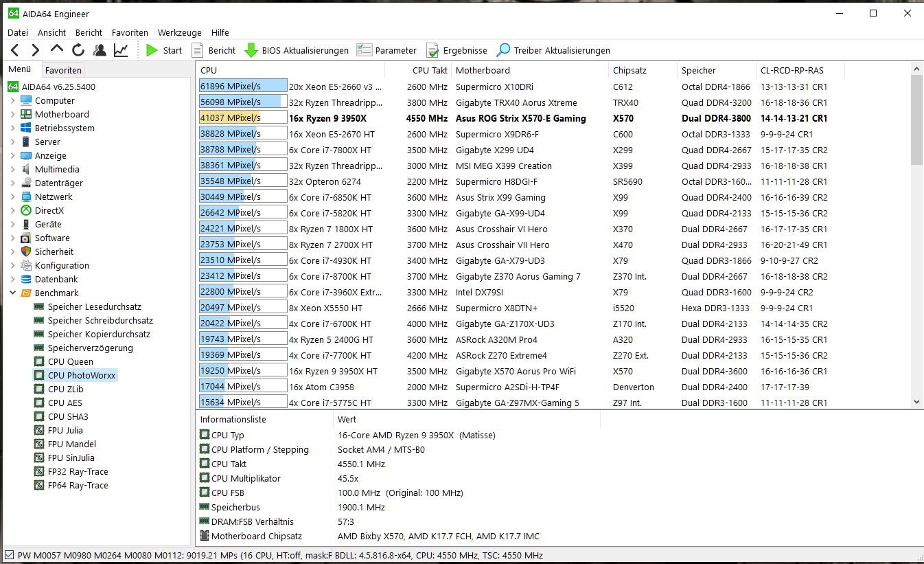Image resolution: width=924 pixels, height=564 pixels.
Task: Go up one level with up arrow
Action: [57, 49]
